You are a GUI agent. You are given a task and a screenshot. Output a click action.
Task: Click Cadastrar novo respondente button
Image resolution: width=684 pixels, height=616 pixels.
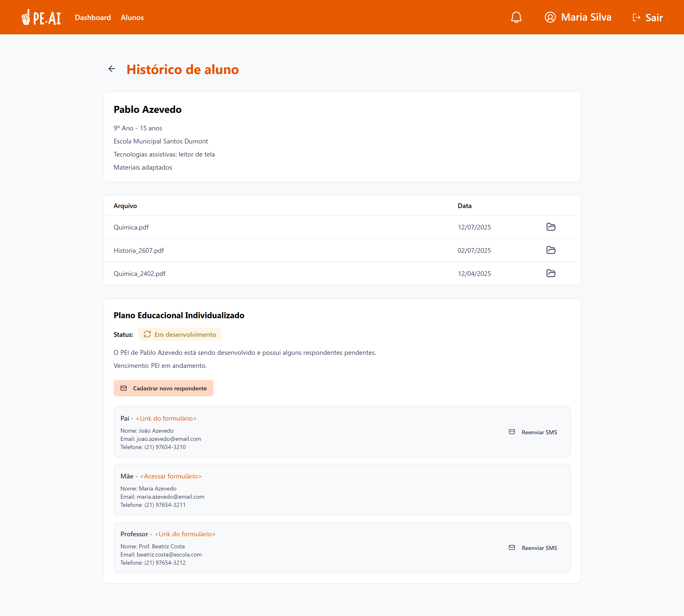point(163,388)
